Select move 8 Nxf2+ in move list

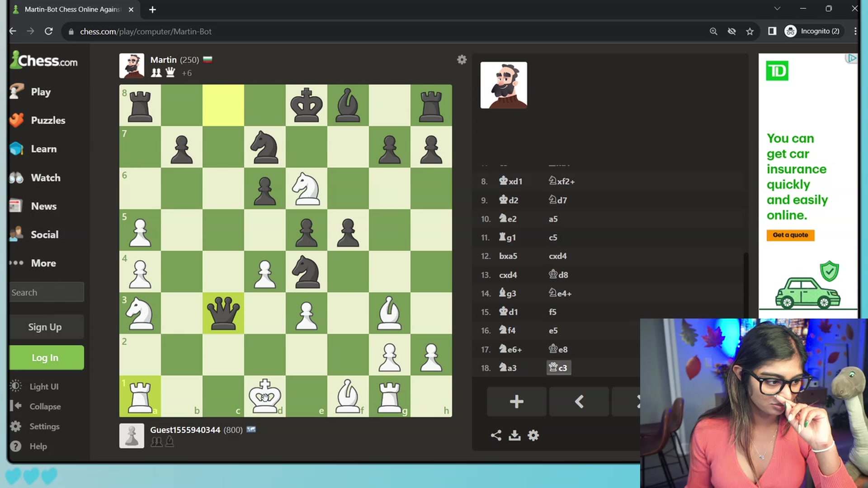click(x=561, y=181)
